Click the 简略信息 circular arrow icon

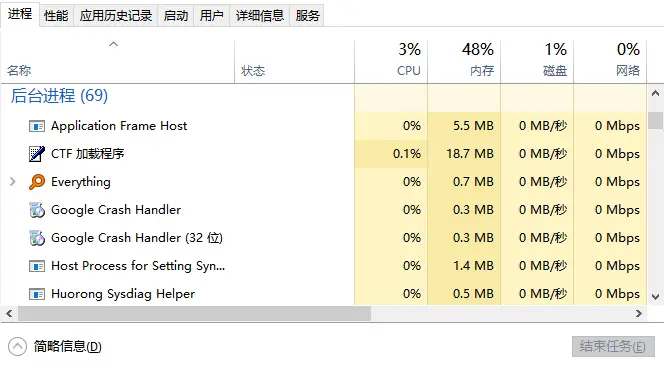pyautogui.click(x=17, y=347)
